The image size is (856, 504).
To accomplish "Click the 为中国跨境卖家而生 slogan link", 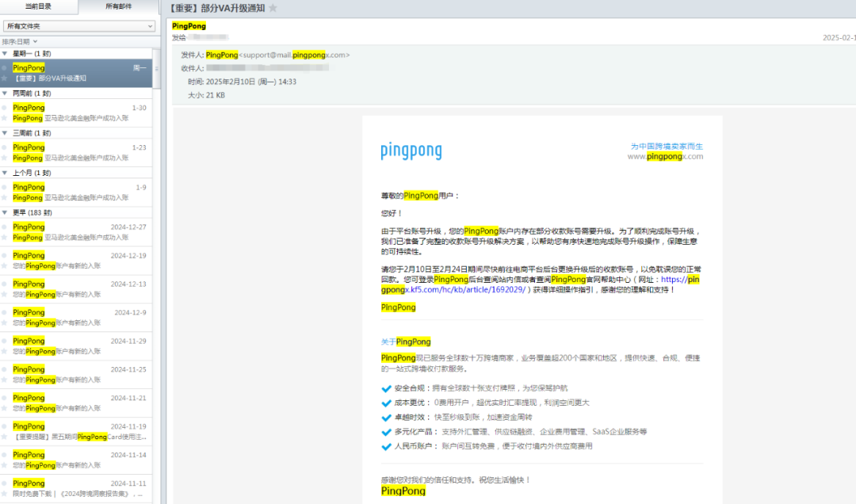I will 667,147.
